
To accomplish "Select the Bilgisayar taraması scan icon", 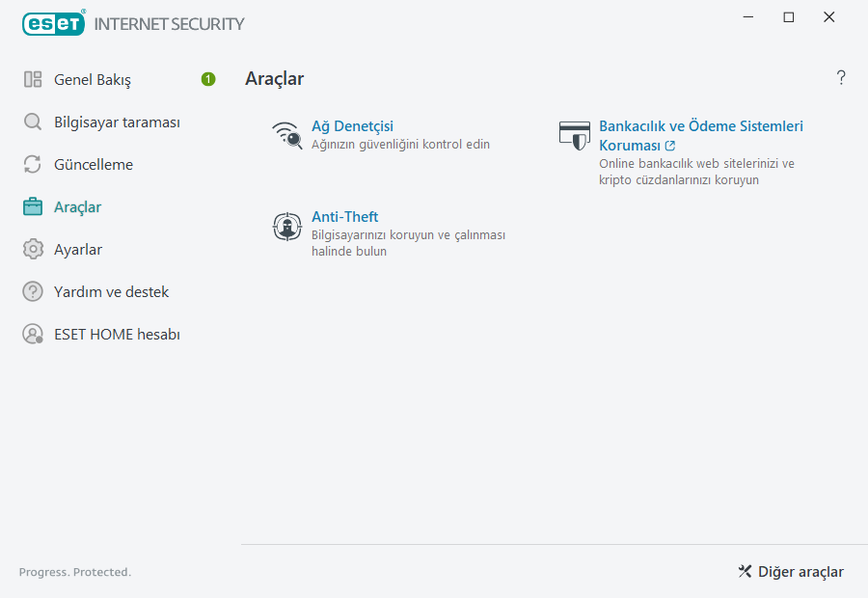I will pyautogui.click(x=32, y=122).
